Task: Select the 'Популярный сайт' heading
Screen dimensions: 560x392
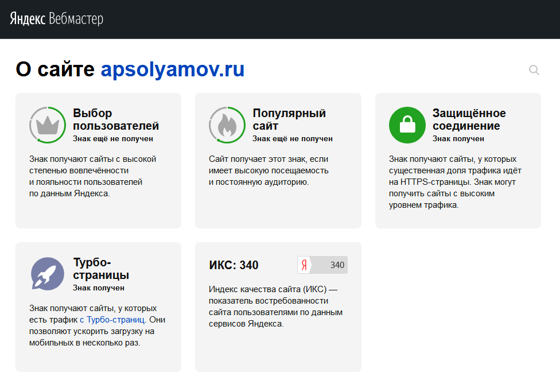Action: coord(289,119)
